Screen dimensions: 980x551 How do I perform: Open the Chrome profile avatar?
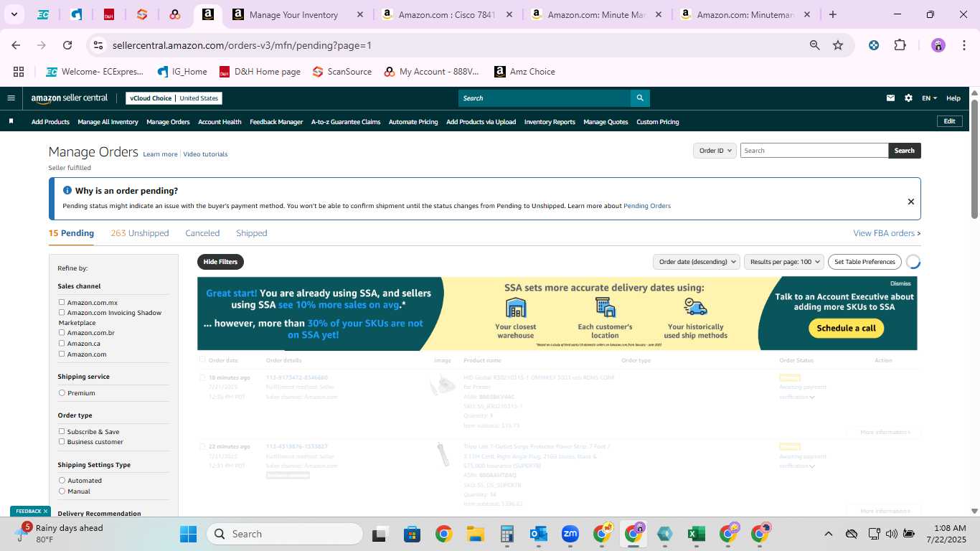[938, 45]
